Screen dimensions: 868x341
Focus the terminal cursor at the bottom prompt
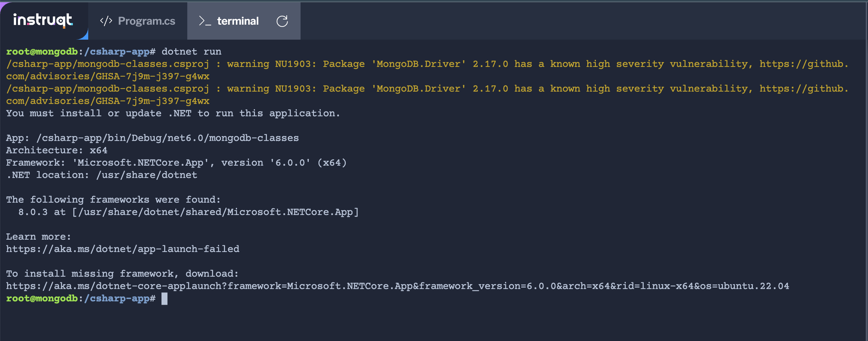coord(164,299)
